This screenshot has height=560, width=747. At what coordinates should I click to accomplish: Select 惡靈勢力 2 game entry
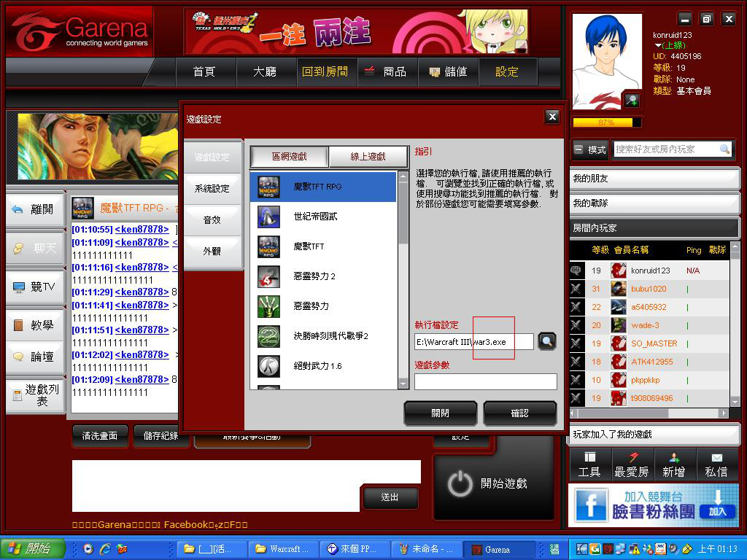323,276
